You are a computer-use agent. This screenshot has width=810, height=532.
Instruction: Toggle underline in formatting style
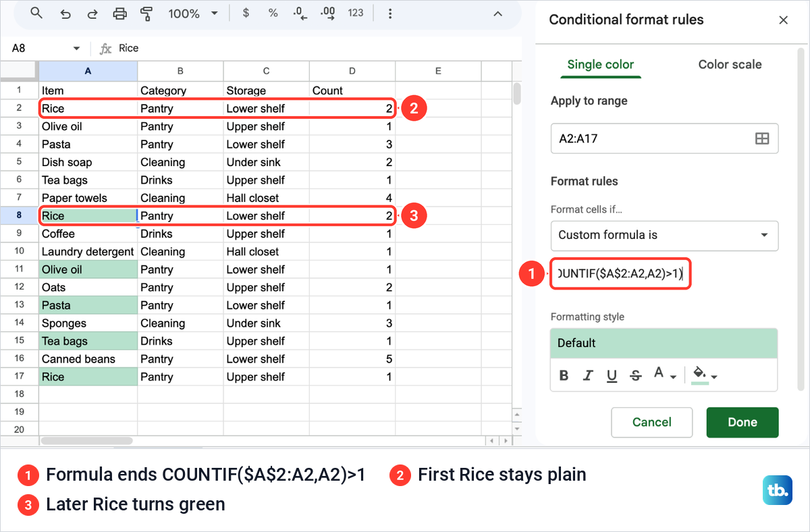click(612, 375)
